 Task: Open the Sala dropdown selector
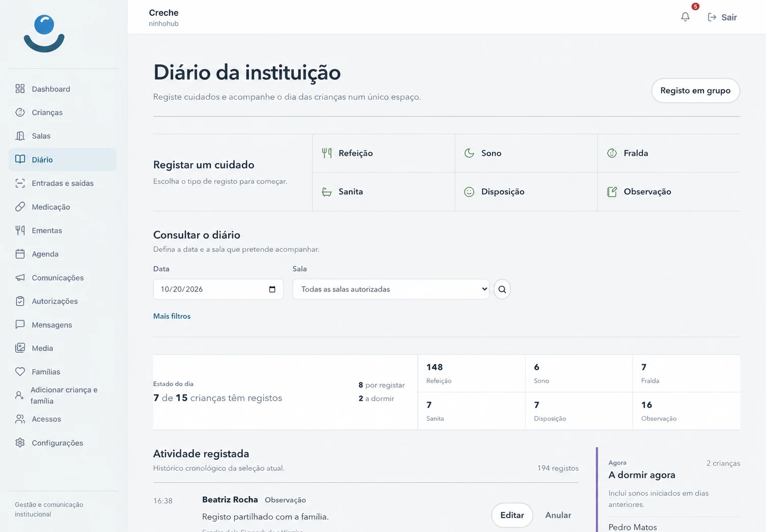[391, 289]
